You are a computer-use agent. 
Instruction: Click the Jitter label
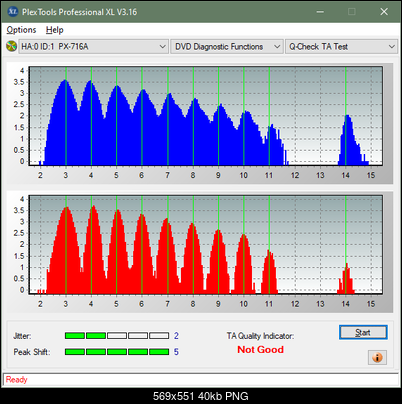pos(22,336)
